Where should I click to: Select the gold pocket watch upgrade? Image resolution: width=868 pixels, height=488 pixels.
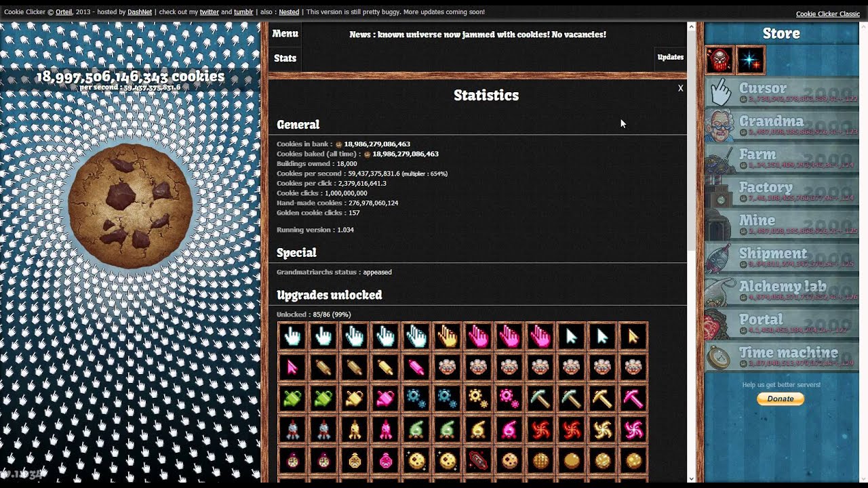click(x=354, y=461)
